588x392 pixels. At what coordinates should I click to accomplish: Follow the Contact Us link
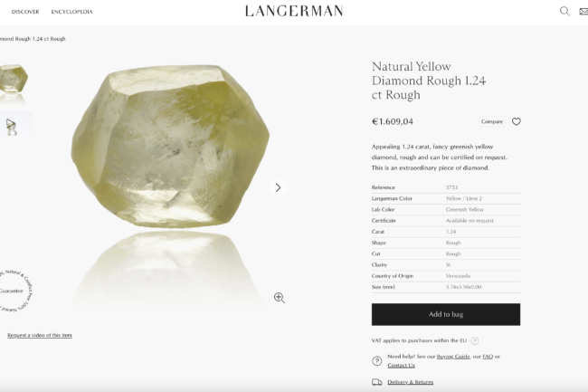coord(401,366)
